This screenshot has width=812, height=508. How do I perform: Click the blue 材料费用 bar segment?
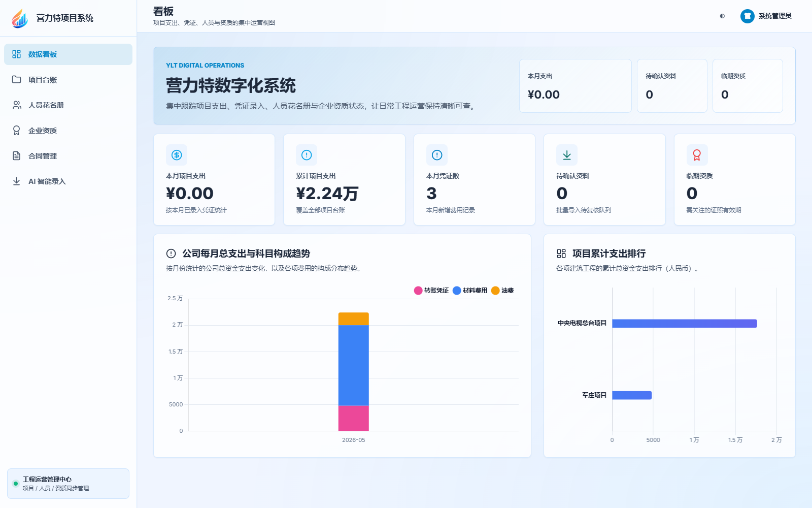click(354, 365)
